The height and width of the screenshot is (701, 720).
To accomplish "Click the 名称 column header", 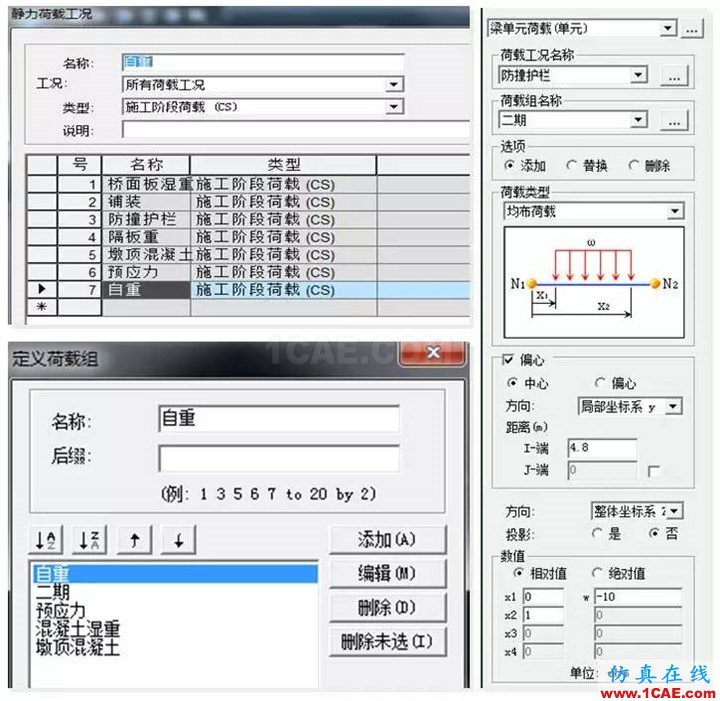I will click(x=146, y=165).
